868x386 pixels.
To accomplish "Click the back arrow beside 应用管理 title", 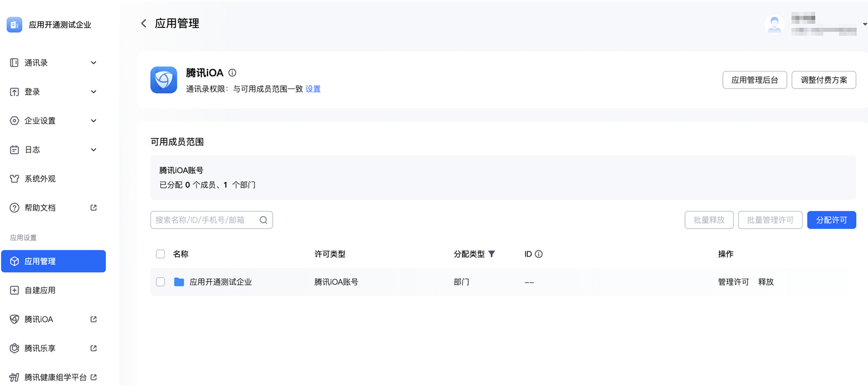I will (x=143, y=23).
